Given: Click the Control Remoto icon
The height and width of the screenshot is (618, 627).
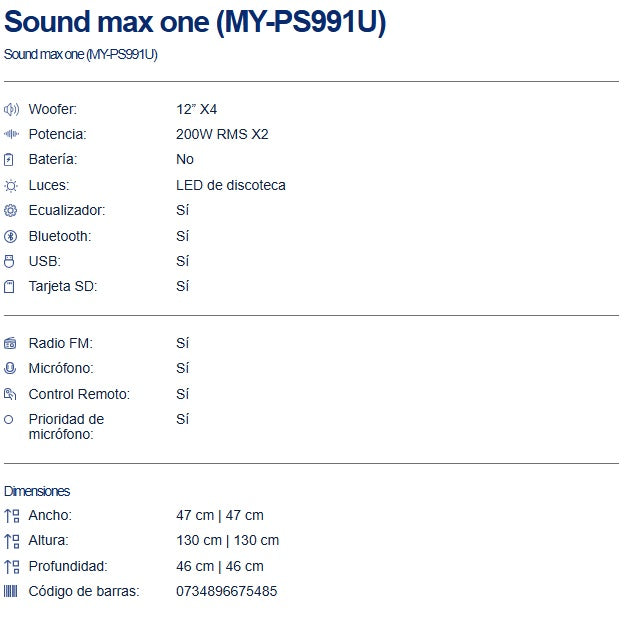Looking at the screenshot, I should point(10,394).
